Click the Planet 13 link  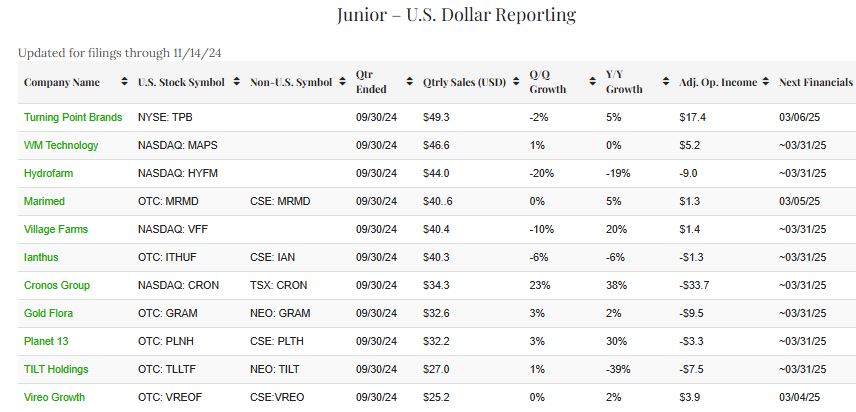point(48,341)
